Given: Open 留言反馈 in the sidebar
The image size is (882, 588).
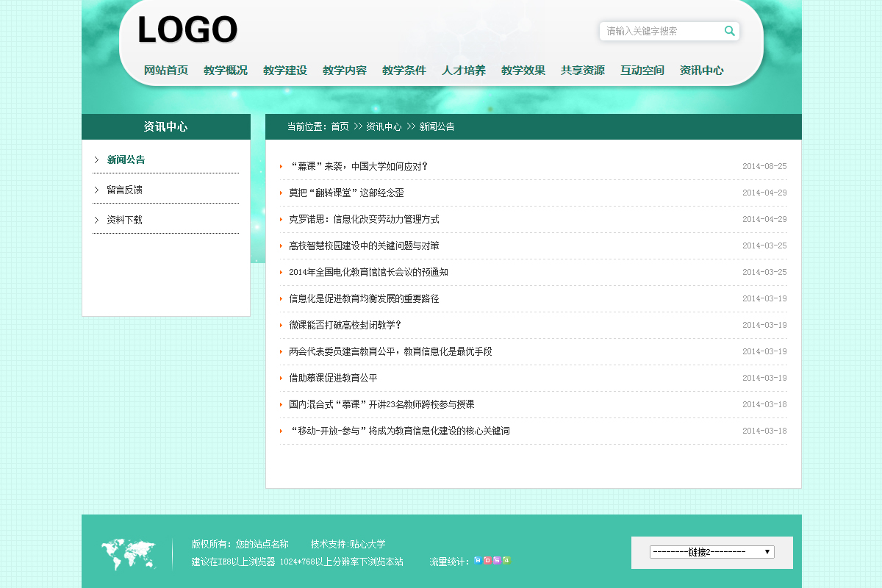Looking at the screenshot, I should point(124,190).
